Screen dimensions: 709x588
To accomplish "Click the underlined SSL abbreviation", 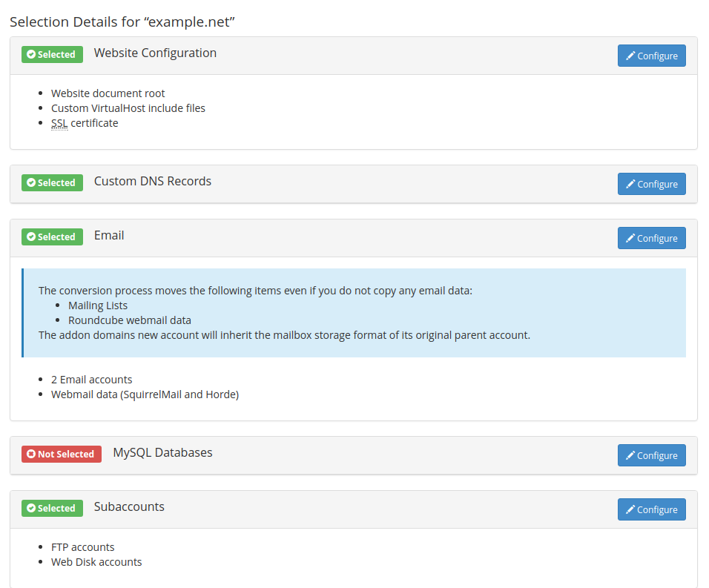I will tap(59, 123).
